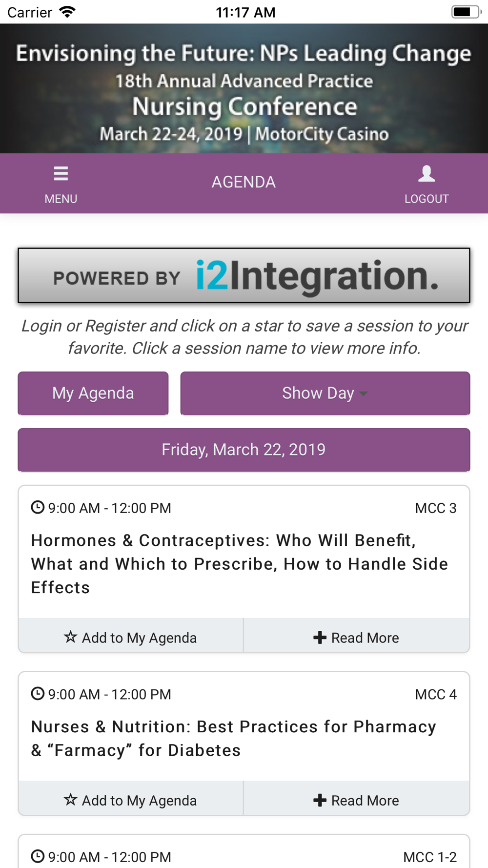Click the plus icon for Hormones session
Image resolution: width=488 pixels, height=868 pixels.
pyautogui.click(x=320, y=637)
